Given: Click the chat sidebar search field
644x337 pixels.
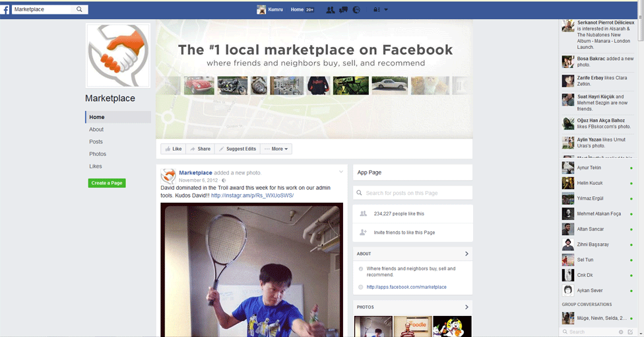Looking at the screenshot, I should pyautogui.click(x=589, y=332).
